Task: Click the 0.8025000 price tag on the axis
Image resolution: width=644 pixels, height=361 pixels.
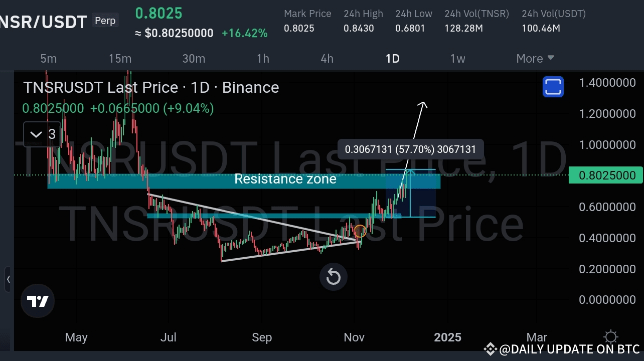Action: [606, 175]
